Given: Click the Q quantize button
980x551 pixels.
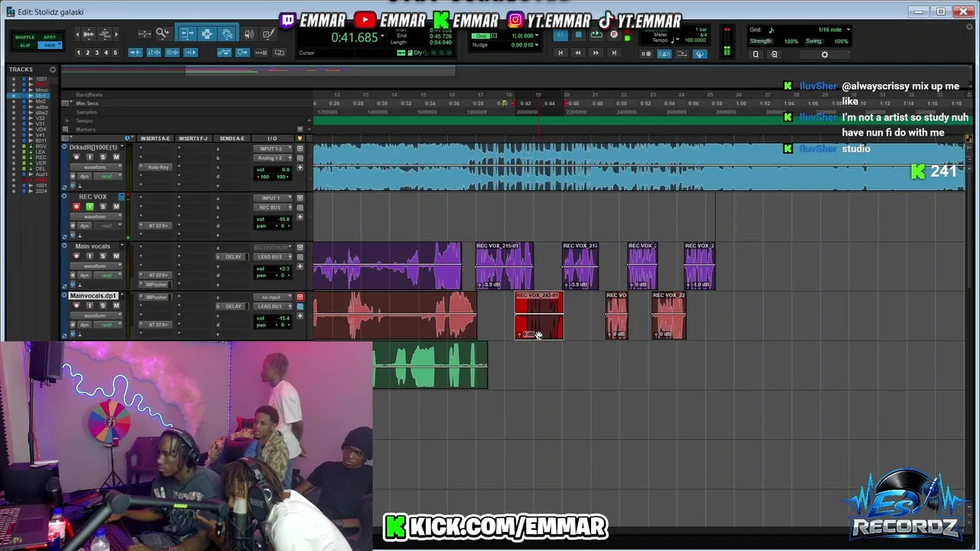Looking at the screenshot, I should click(x=756, y=54).
